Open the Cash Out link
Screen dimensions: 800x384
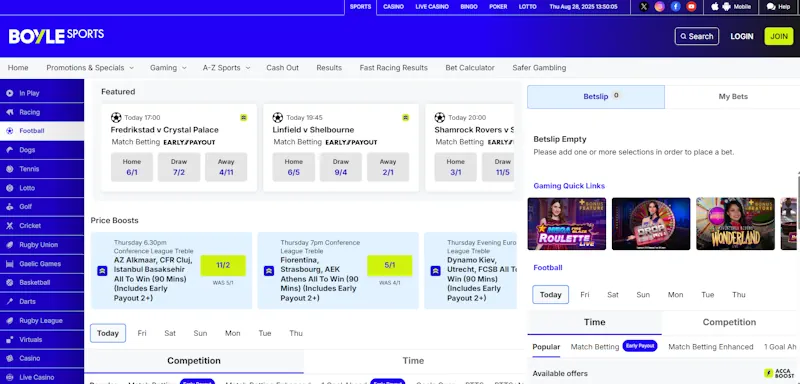[282, 68]
